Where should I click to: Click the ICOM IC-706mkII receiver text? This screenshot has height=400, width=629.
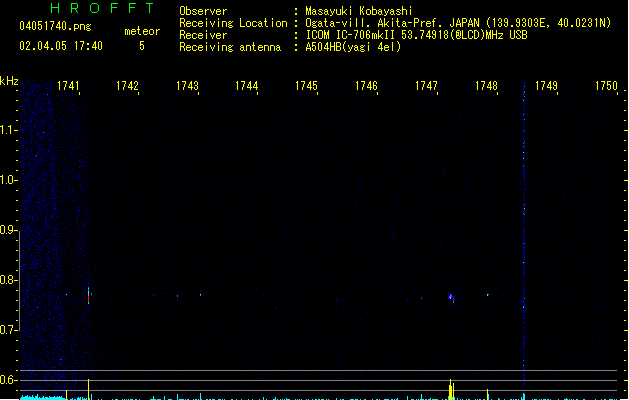(416, 35)
